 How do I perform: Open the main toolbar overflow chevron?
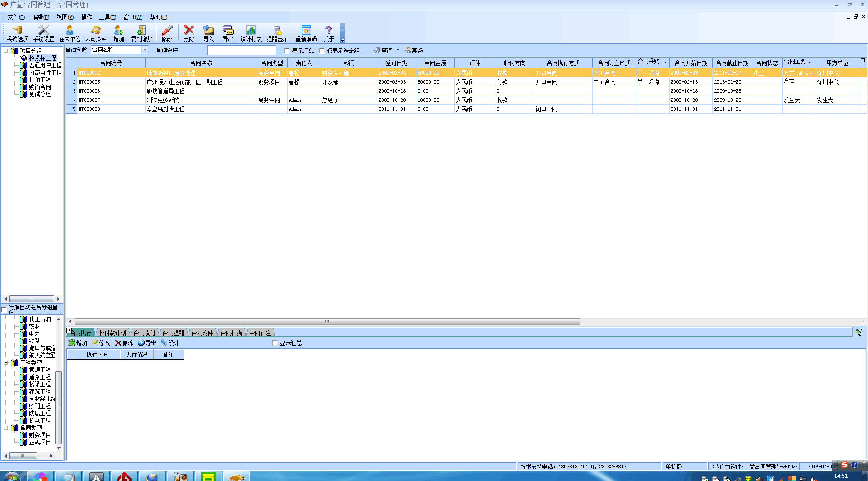tap(342, 34)
